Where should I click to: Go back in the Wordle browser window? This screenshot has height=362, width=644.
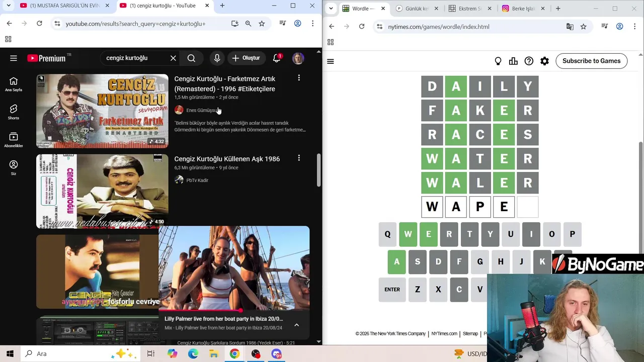(x=332, y=27)
